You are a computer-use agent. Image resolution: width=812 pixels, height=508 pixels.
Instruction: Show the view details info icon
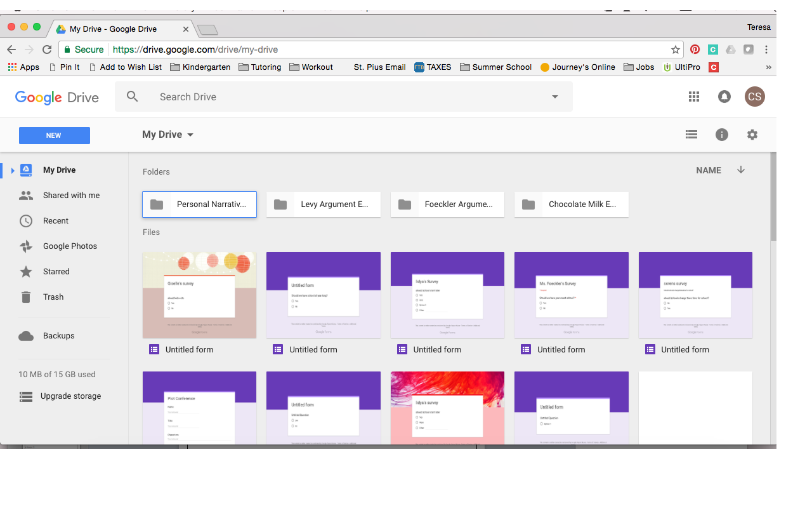(x=722, y=135)
